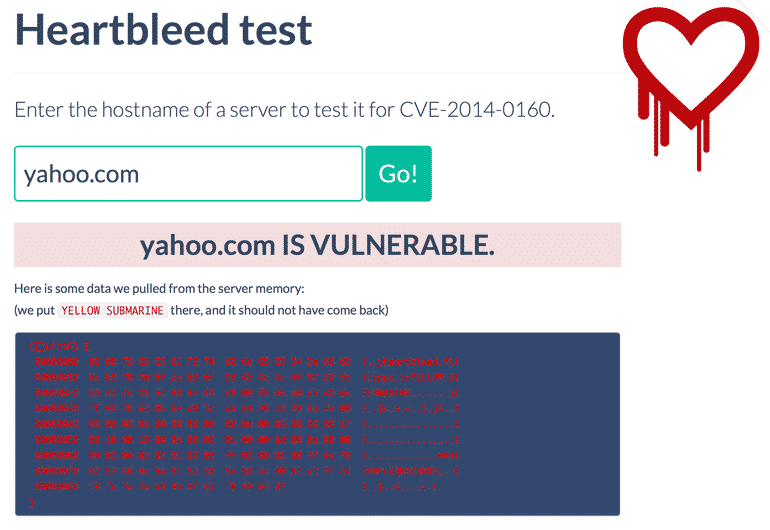Viewport: 770px width, 530px height.
Task: Click the closing bracket of the memory dump
Action: 33,503
